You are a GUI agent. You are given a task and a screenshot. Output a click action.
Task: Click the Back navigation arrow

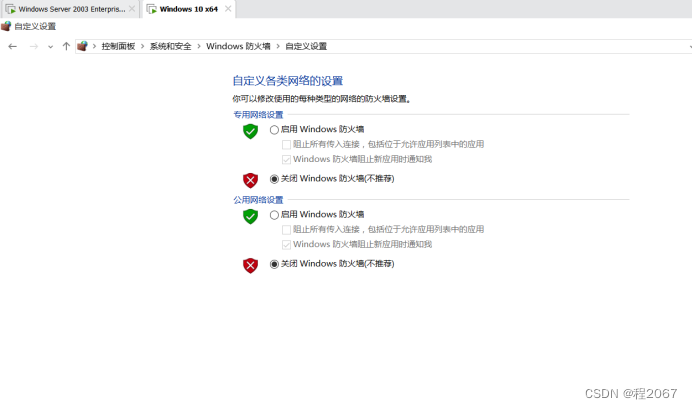point(12,46)
